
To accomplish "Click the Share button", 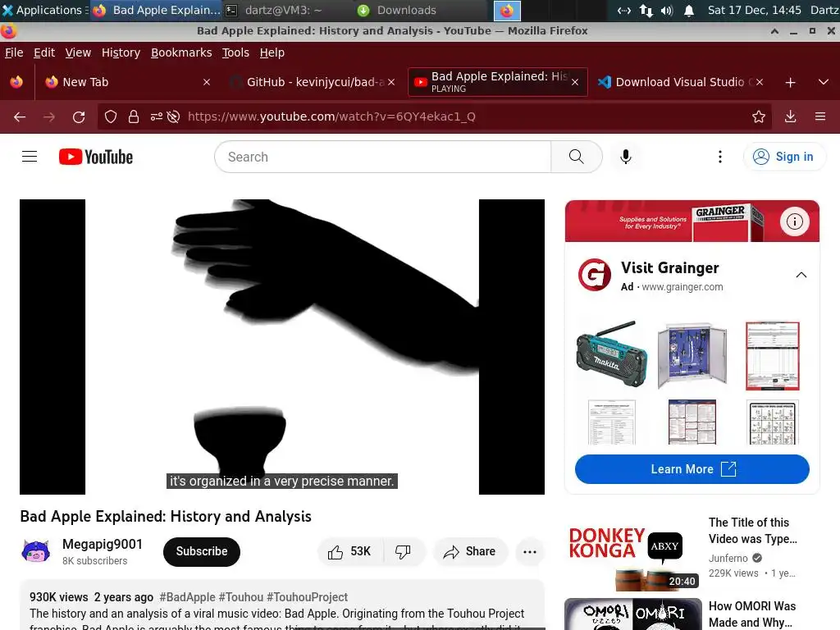I will point(470,551).
